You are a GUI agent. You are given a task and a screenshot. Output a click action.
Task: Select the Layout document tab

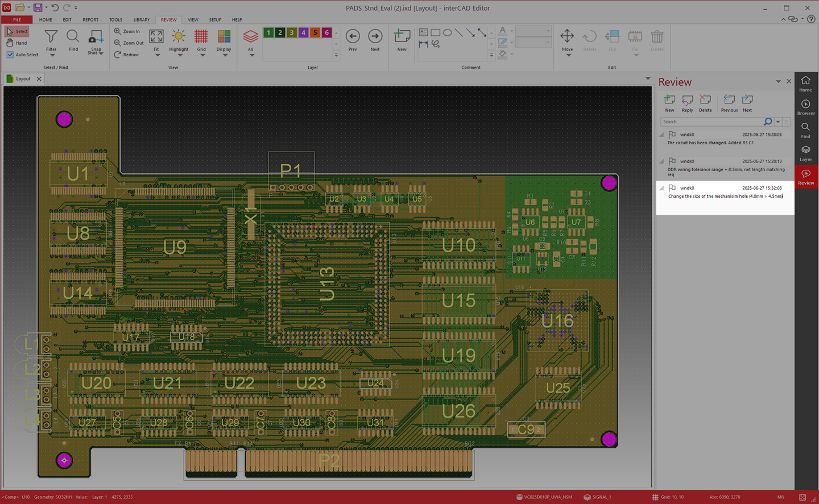coord(23,79)
